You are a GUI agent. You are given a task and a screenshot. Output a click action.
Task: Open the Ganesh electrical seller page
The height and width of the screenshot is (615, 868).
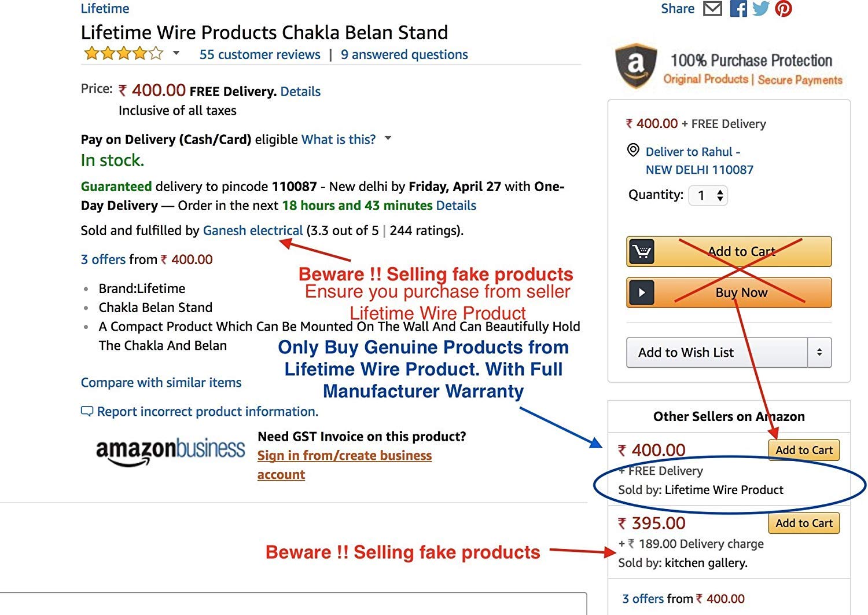coord(252,230)
